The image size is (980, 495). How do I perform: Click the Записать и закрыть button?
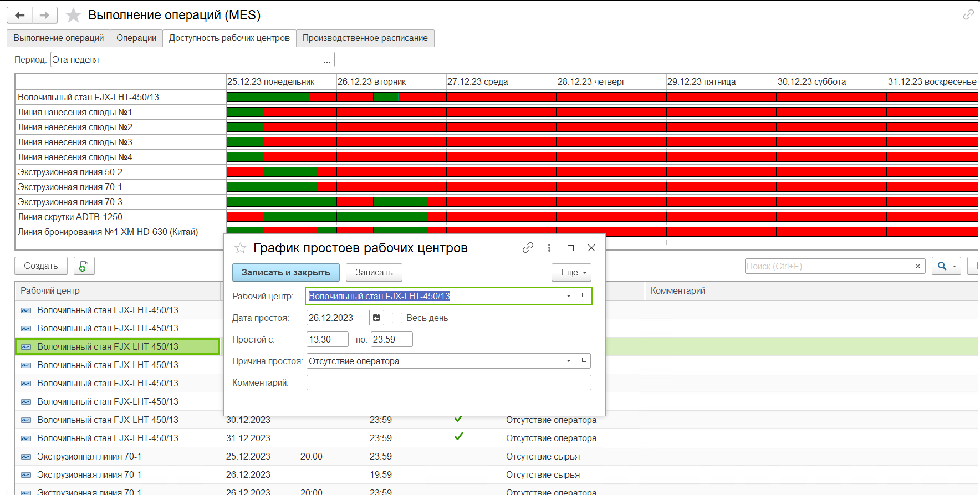click(285, 272)
